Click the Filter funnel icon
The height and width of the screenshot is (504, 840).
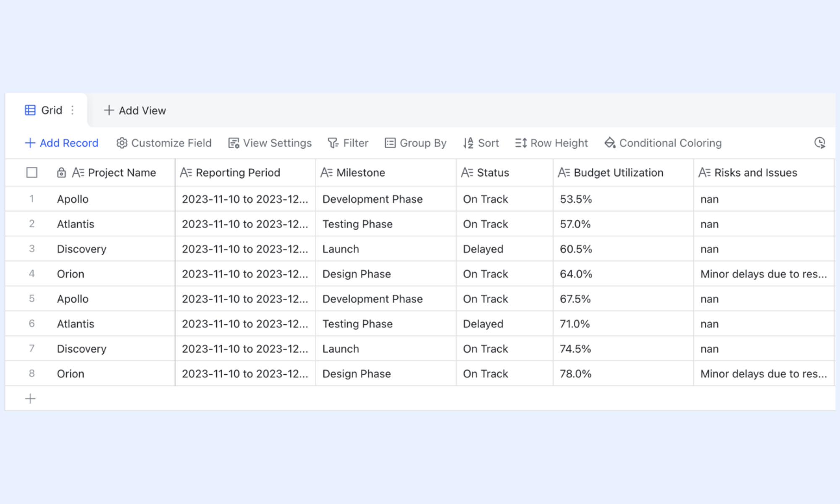[333, 143]
